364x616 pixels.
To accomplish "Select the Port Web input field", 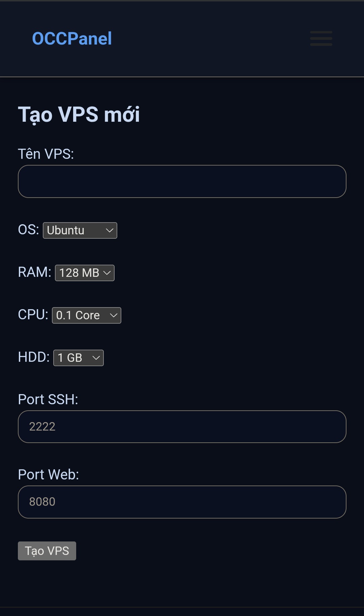I will [x=182, y=502].
